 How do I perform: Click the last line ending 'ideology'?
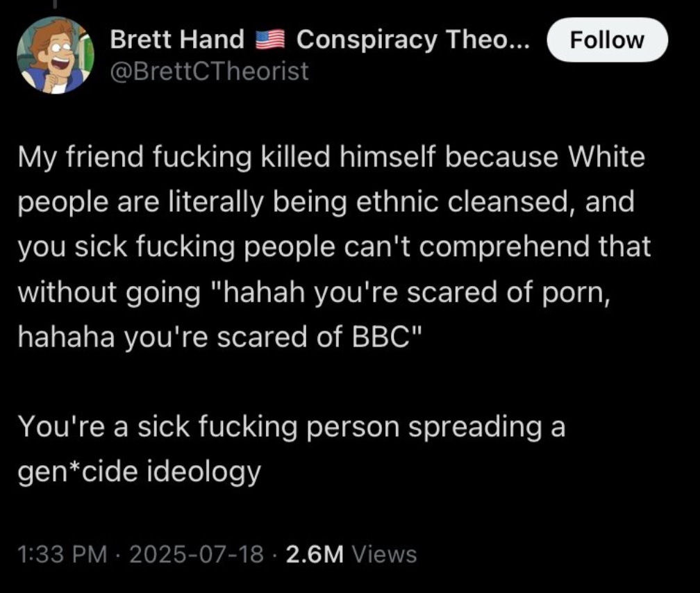click(140, 472)
